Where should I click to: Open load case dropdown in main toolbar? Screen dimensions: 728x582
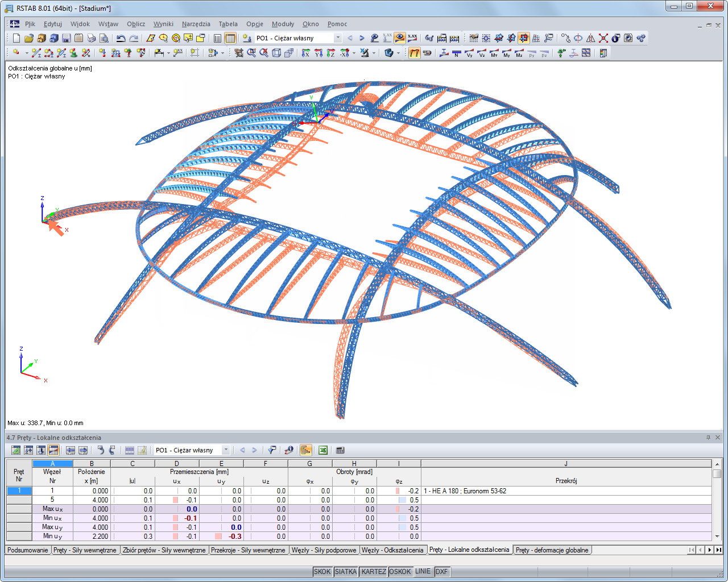[x=337, y=38]
